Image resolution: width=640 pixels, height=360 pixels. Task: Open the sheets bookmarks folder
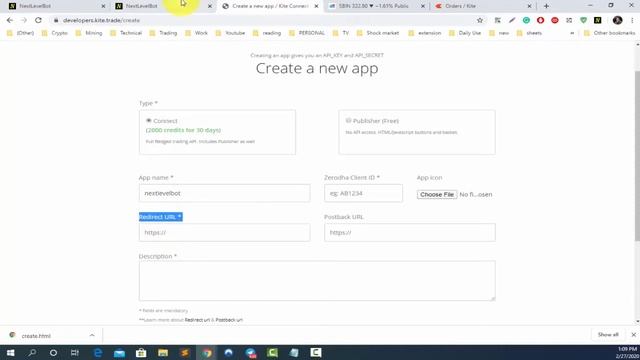click(x=529, y=33)
